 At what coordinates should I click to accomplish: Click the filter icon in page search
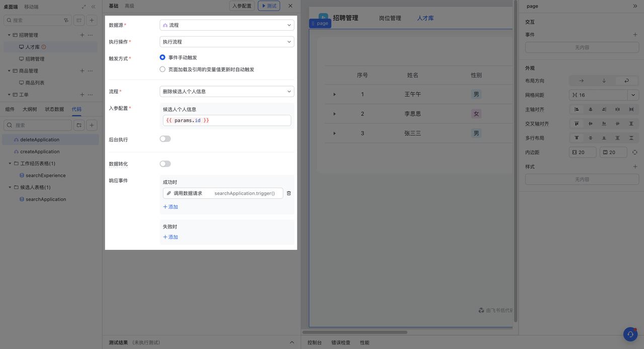[66, 20]
